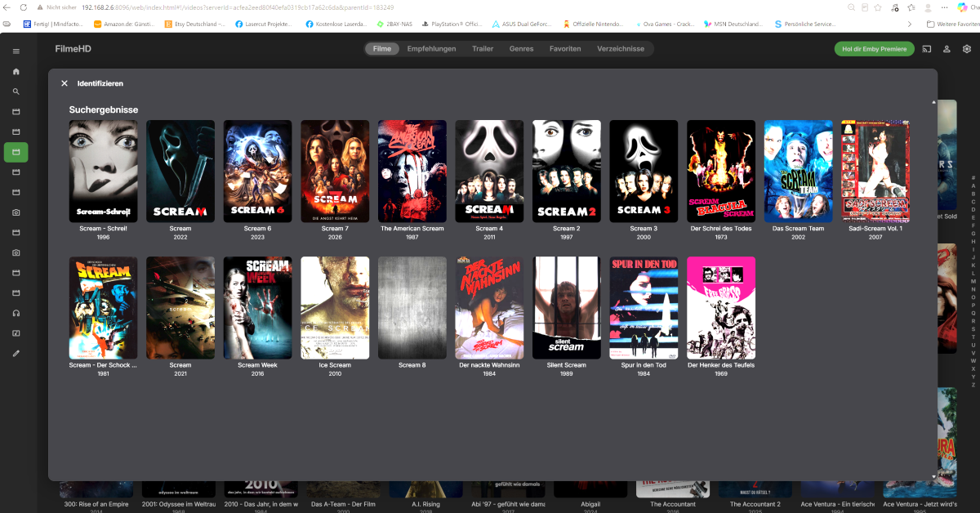Open the Verzeichnisse tab
Image resolution: width=980 pixels, height=513 pixels.
[621, 49]
